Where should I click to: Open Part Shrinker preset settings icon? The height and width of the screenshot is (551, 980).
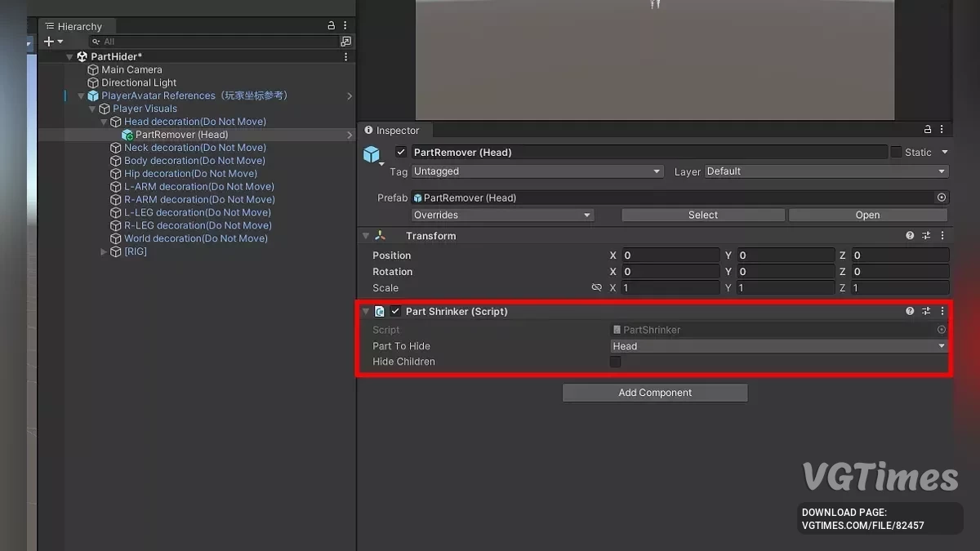point(926,311)
